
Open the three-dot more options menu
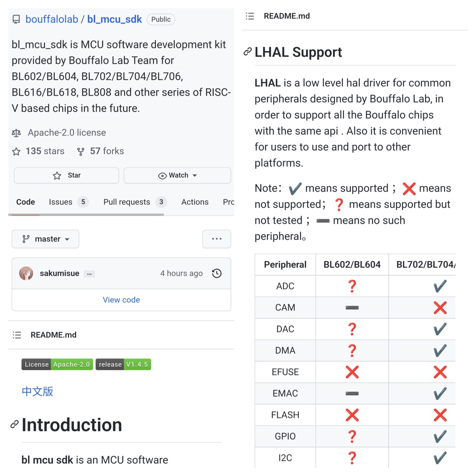(216, 239)
